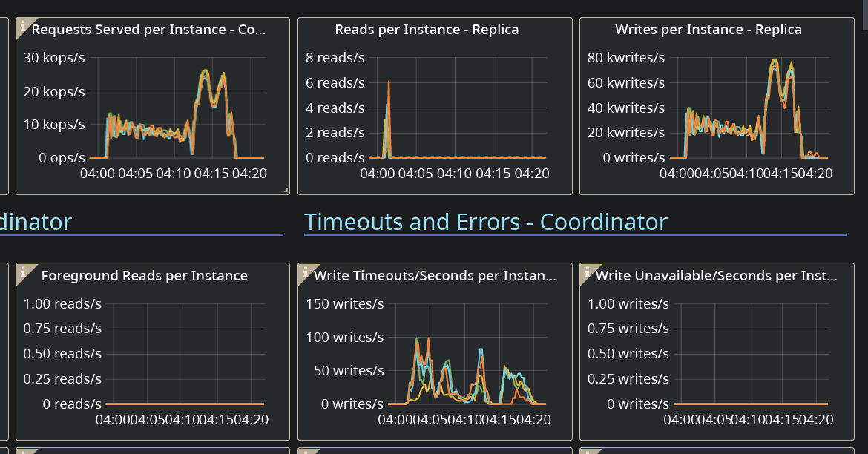The width and height of the screenshot is (868, 454).
Task: Click the 30 kops/s axis label
Action: 53,57
